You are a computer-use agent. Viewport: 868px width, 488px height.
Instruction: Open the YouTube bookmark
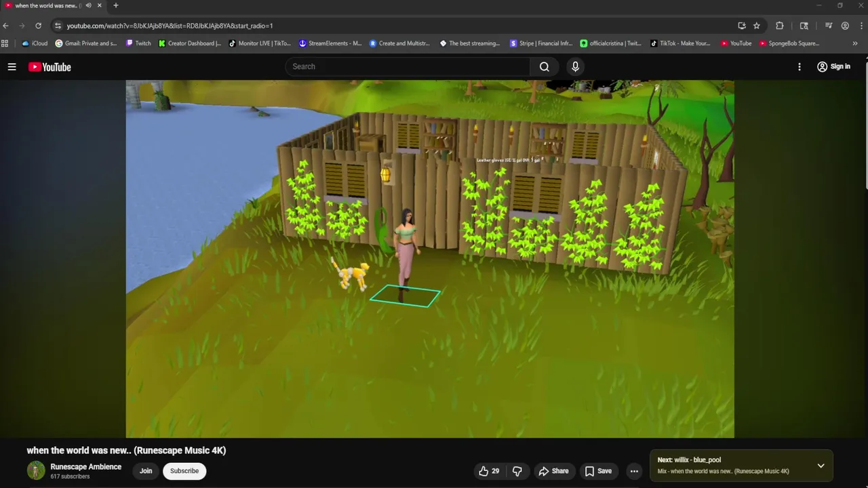tap(736, 43)
